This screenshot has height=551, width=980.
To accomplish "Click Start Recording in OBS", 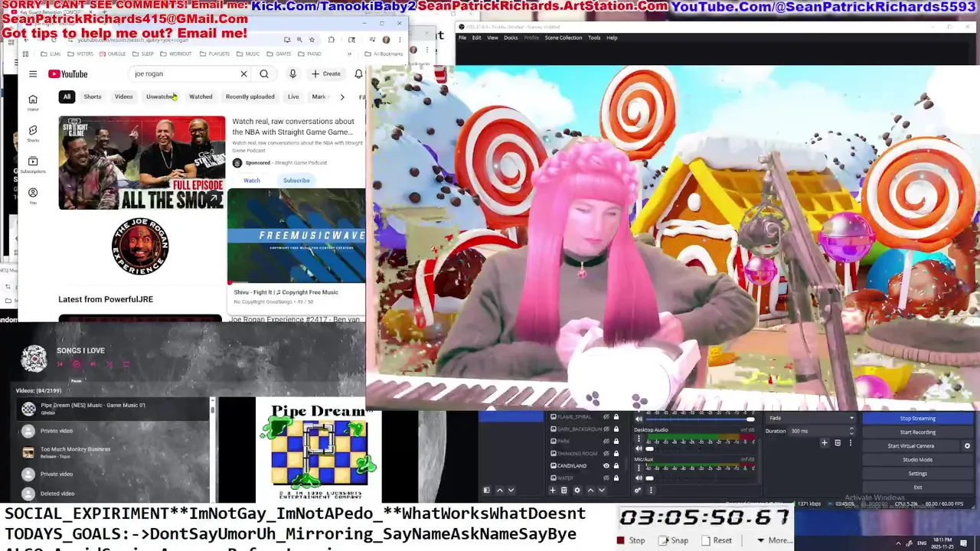I will [x=917, y=432].
